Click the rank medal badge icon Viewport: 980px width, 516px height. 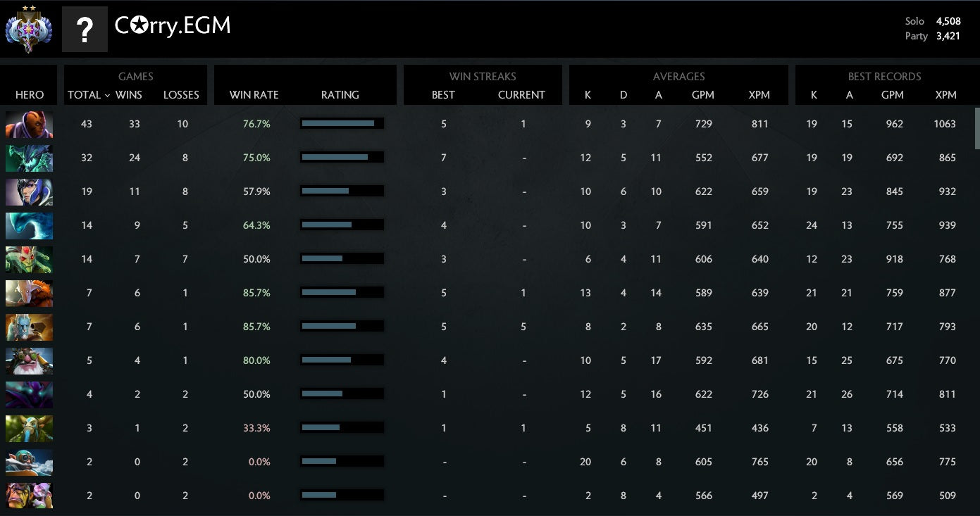(28, 29)
